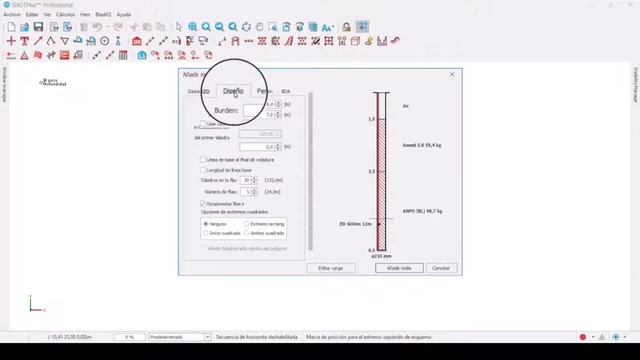This screenshot has width=640, height=360.
Task: Open the 'Predeterminado' dropdown in status bar
Action: tap(180, 337)
